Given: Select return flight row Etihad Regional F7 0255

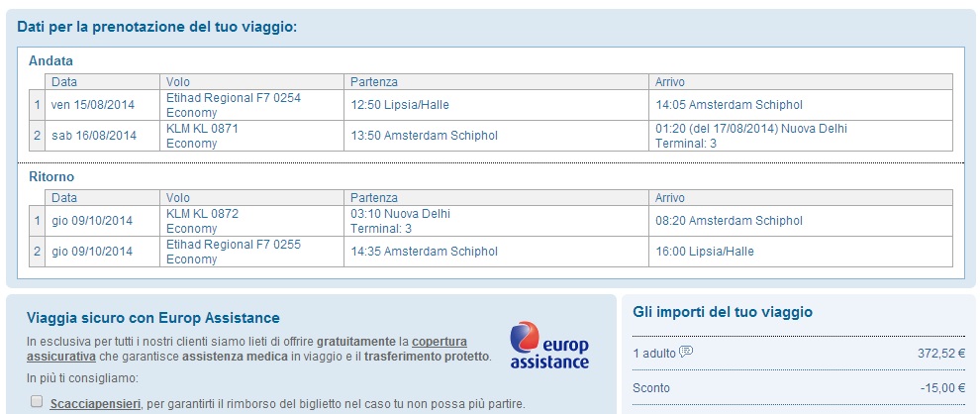Looking at the screenshot, I should pos(491,252).
